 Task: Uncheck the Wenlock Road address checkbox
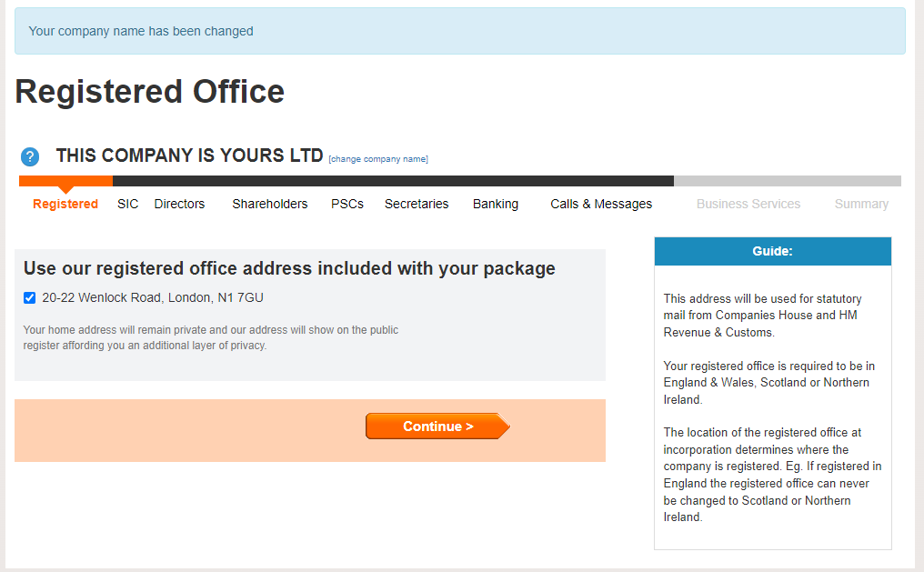[29, 298]
